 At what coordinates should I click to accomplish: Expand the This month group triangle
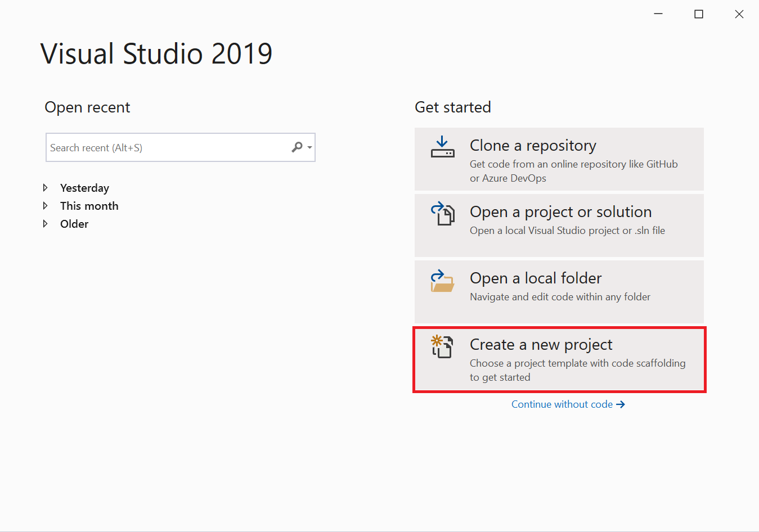[x=46, y=206]
